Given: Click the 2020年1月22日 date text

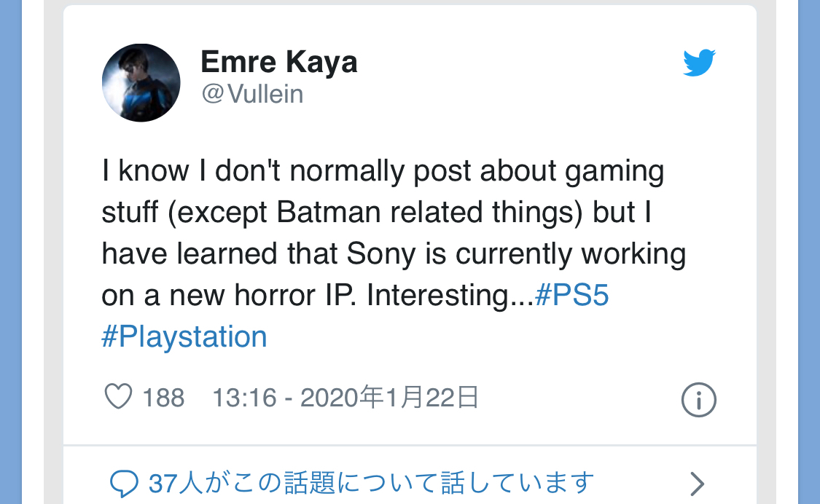Looking at the screenshot, I should pyautogui.click(x=389, y=398).
